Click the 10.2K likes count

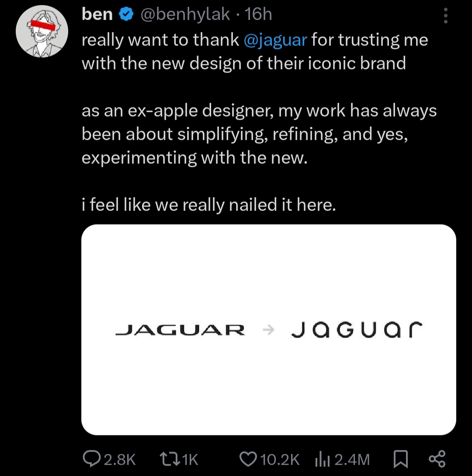(x=280, y=459)
